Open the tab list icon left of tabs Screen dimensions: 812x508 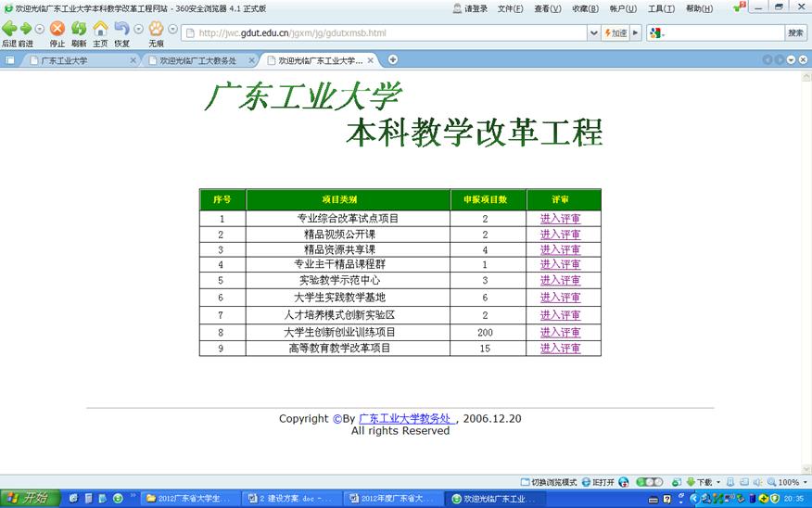(9, 60)
